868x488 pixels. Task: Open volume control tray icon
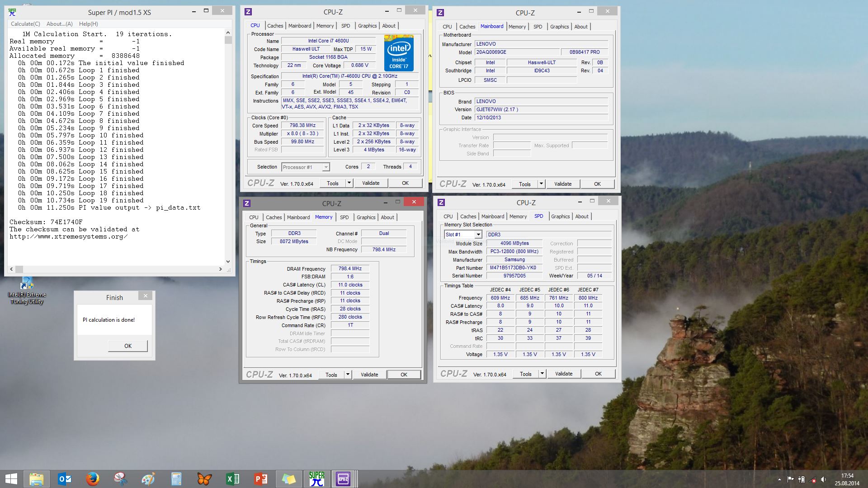coord(824,479)
